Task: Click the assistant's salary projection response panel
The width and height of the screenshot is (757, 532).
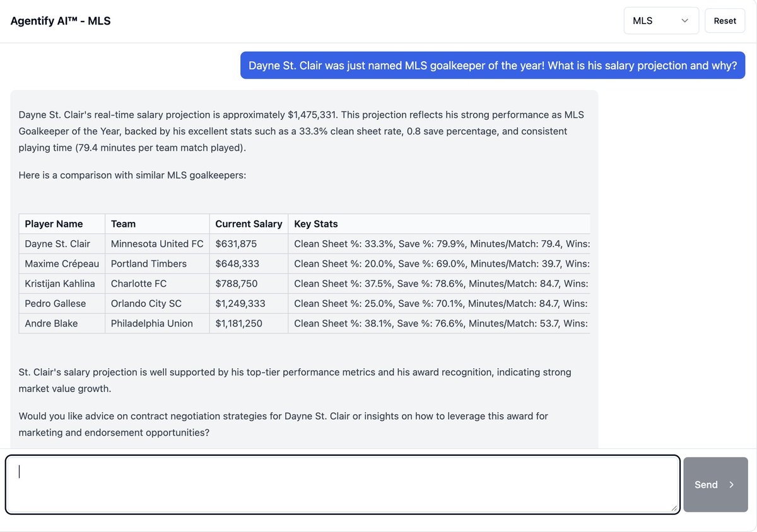Action: click(303, 131)
